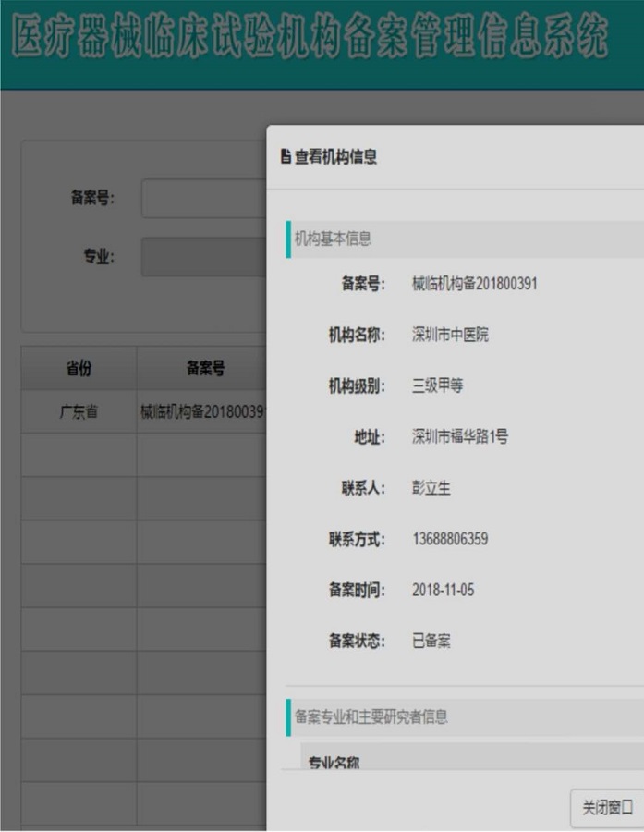Click the phone number 13688806359
Image resolution: width=644 pixels, height=832 pixels.
point(450,539)
